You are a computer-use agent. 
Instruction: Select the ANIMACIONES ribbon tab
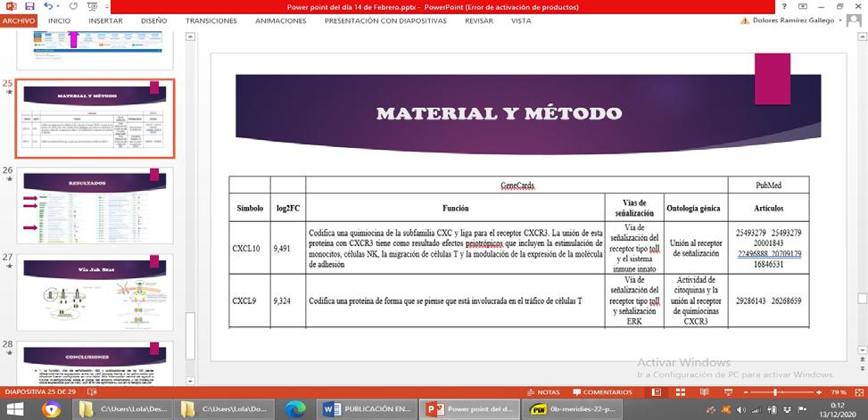tap(281, 21)
